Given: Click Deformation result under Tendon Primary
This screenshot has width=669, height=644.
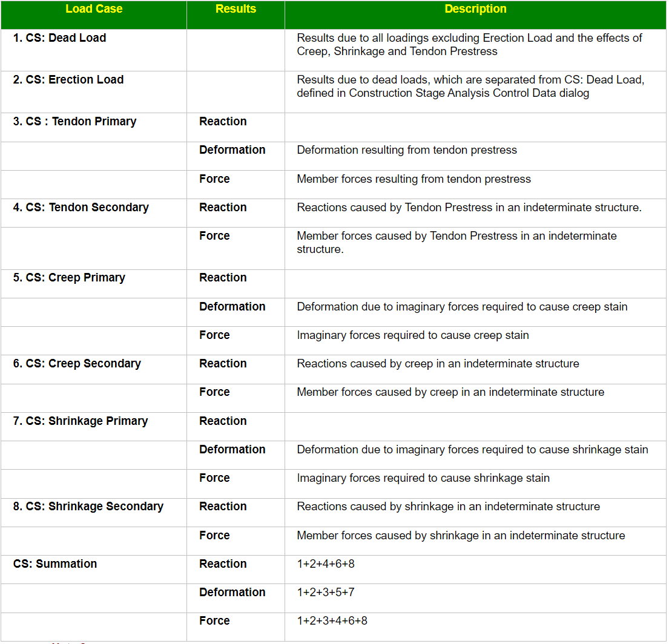Looking at the screenshot, I should 232,150.
